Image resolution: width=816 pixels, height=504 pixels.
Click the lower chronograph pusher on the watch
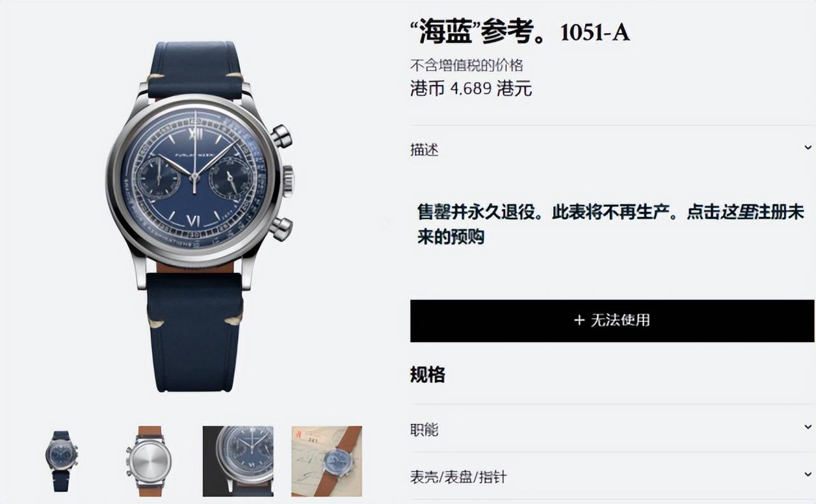point(281,228)
